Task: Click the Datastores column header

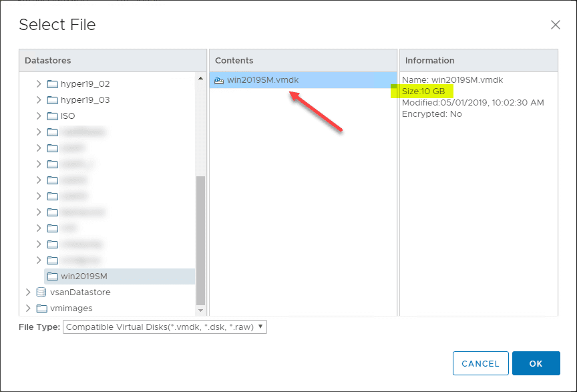Action: (x=50, y=60)
